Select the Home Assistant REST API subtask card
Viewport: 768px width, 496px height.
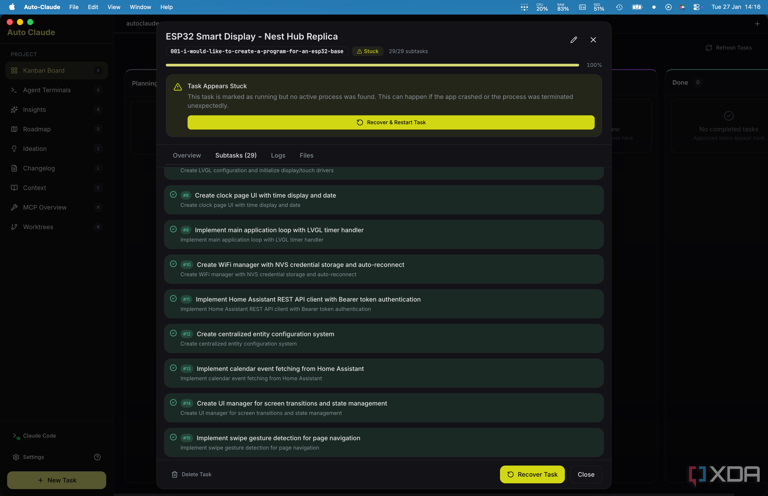384,304
